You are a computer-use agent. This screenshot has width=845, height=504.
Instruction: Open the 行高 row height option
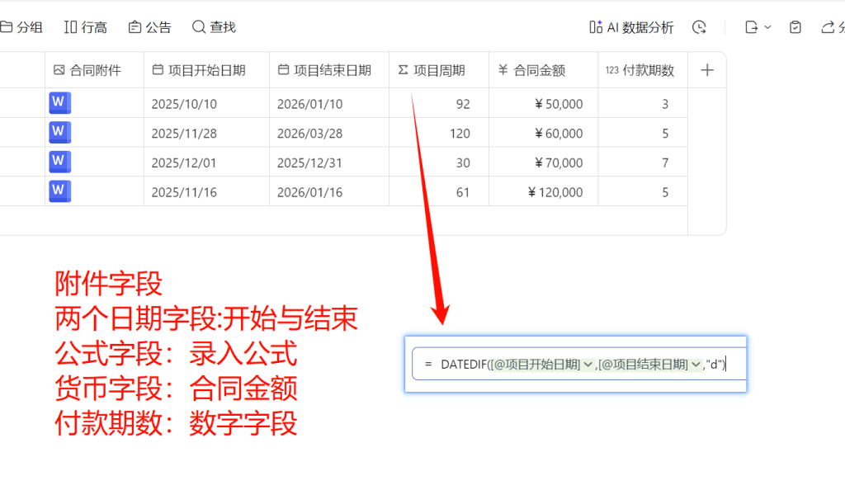pos(86,27)
